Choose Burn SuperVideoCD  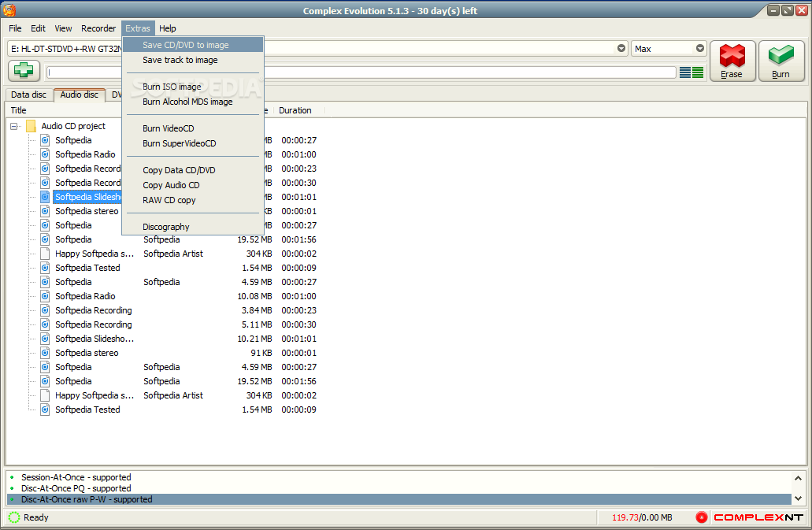click(193, 143)
